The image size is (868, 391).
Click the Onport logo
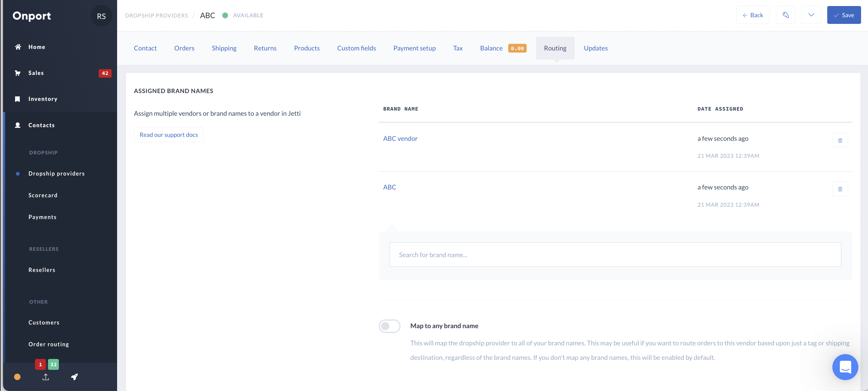(x=32, y=16)
